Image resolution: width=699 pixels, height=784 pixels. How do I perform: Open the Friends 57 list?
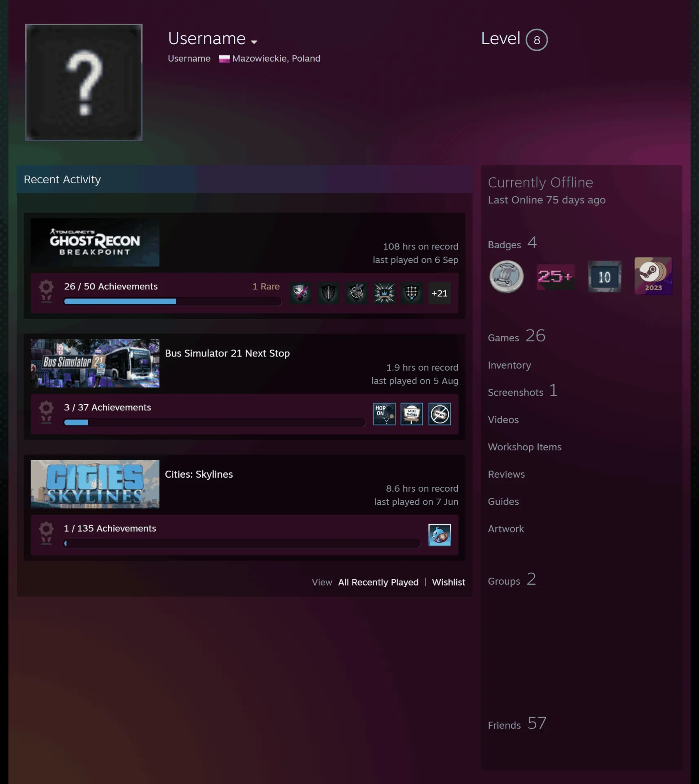(x=517, y=724)
